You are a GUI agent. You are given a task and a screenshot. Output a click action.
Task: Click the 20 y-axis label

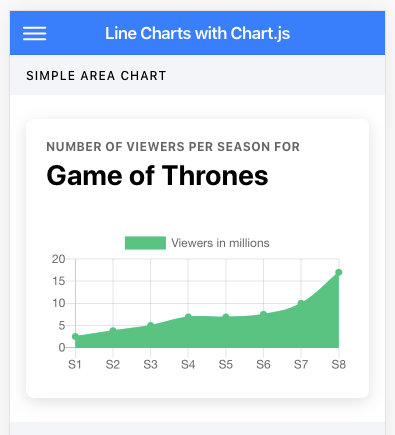click(x=58, y=259)
